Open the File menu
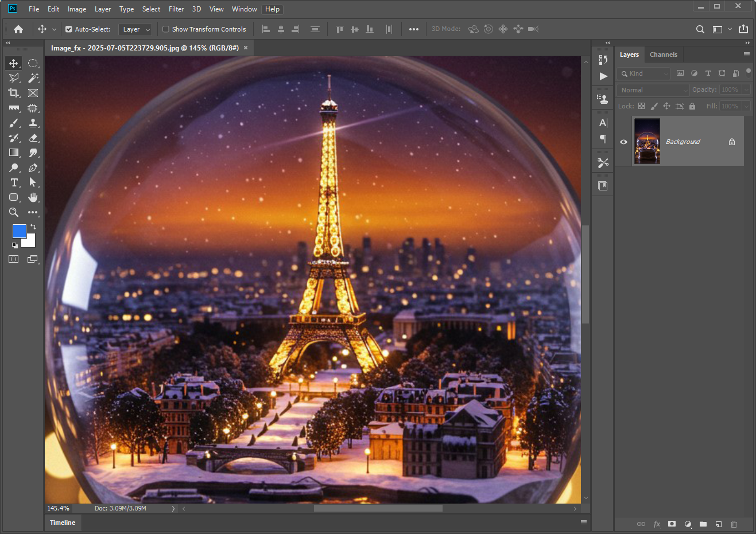The width and height of the screenshot is (756, 534). (x=34, y=9)
